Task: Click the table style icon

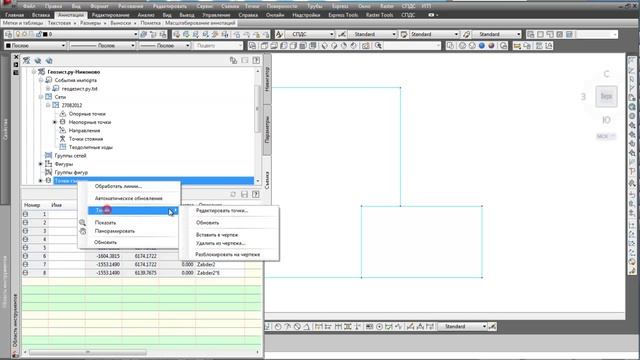Action: coord(404,34)
